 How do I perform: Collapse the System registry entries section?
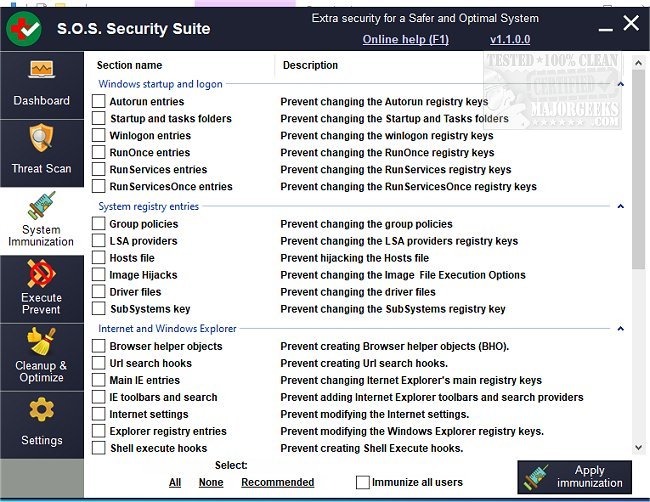coord(621,207)
